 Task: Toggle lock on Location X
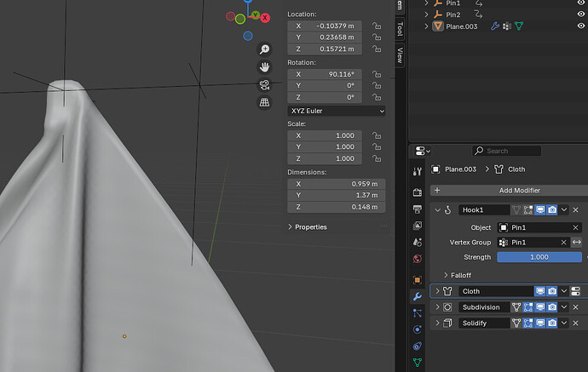point(377,26)
